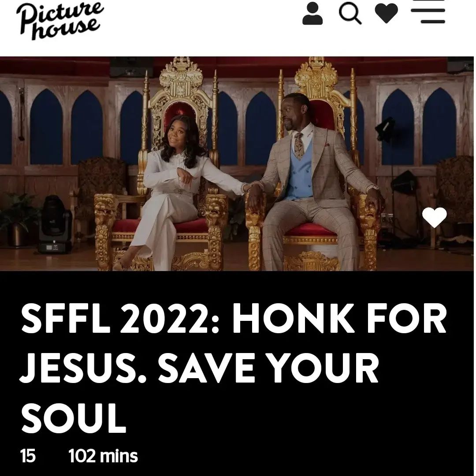Screen dimensions: 476x476
Task: Click the golden crest atop left throne
Action: coord(181,78)
